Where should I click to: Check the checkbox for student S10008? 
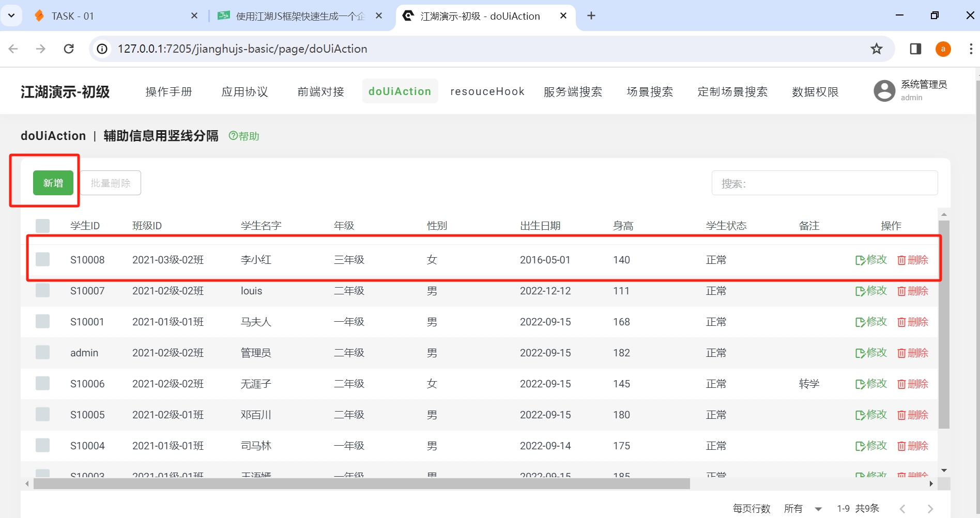pyautogui.click(x=43, y=260)
